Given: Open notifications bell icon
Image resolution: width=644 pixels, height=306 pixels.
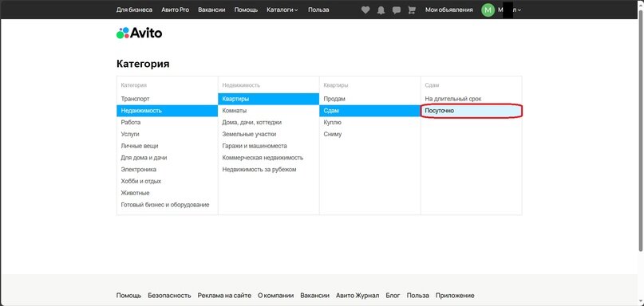Looking at the screenshot, I should pos(381,10).
